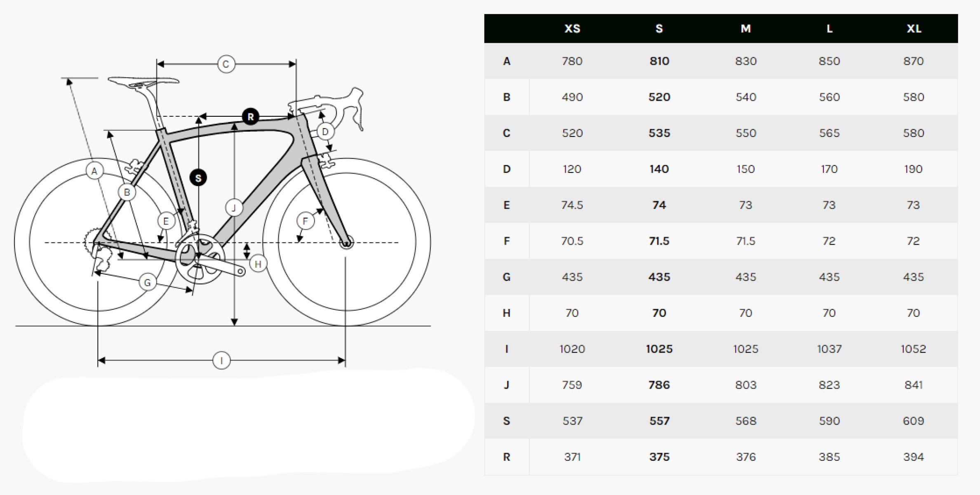Click the bold 557 stack value
Image resolution: width=980 pixels, height=495 pixels.
point(659,421)
